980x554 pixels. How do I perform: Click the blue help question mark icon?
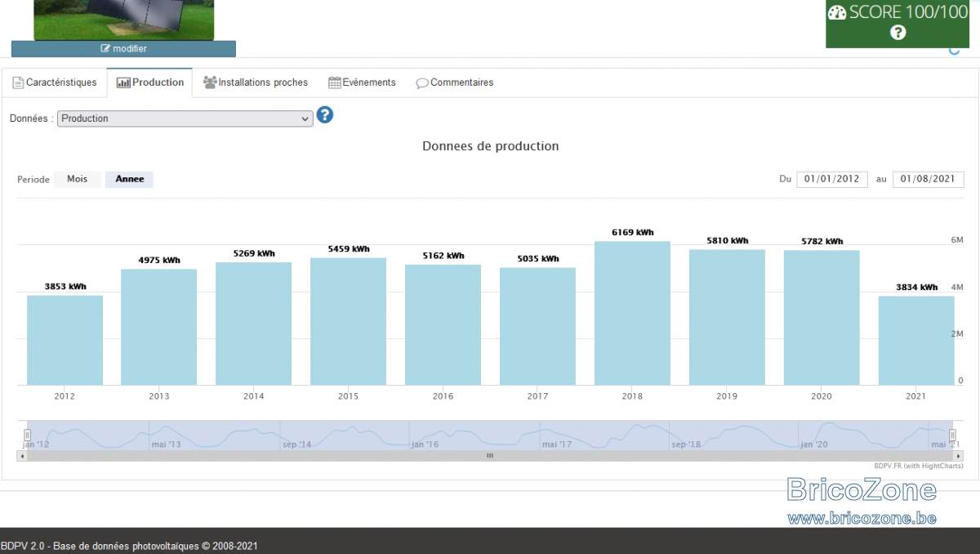[325, 115]
